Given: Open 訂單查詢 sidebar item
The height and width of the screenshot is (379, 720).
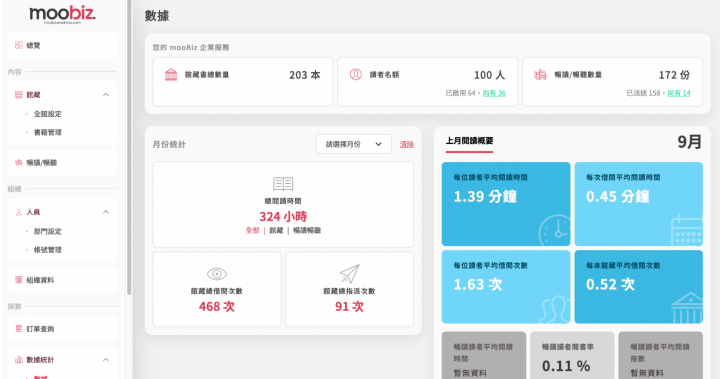Looking at the screenshot, I should [62, 329].
